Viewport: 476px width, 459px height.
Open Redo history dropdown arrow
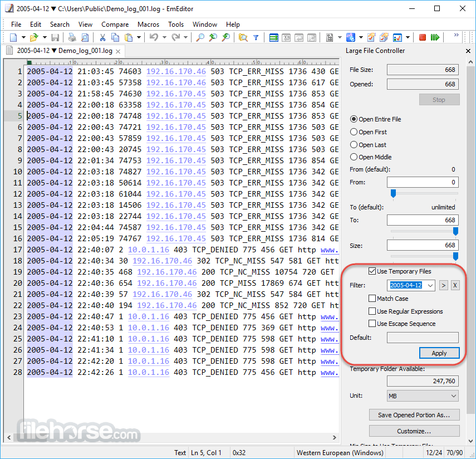coord(185,37)
